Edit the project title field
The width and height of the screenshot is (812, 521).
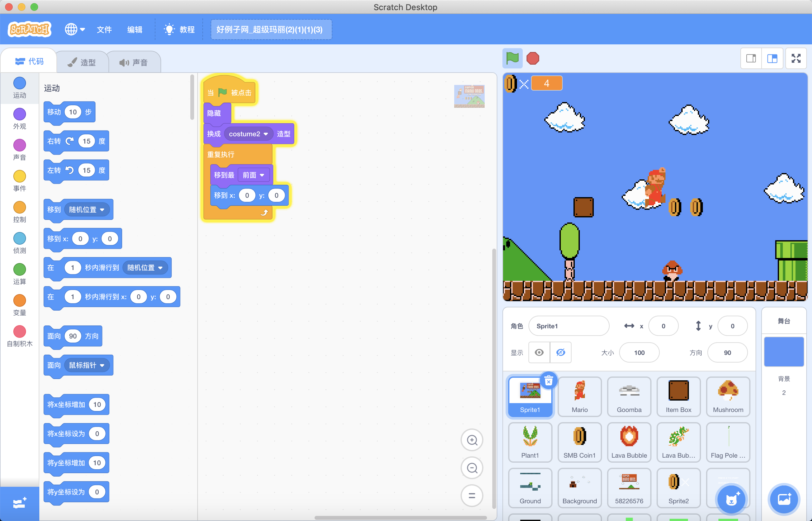tap(271, 29)
